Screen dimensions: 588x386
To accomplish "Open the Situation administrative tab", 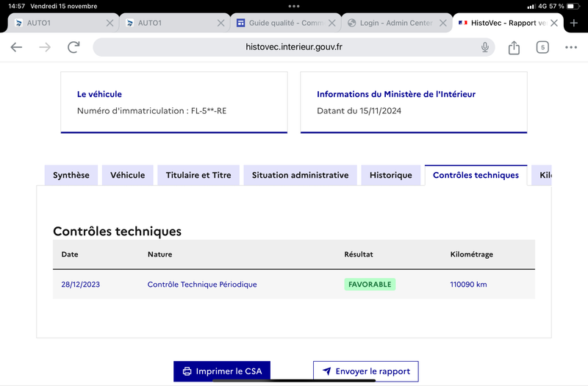I will 300,175.
